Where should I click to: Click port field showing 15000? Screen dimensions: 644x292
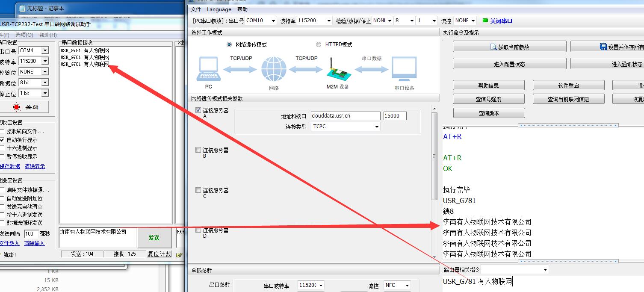point(395,116)
